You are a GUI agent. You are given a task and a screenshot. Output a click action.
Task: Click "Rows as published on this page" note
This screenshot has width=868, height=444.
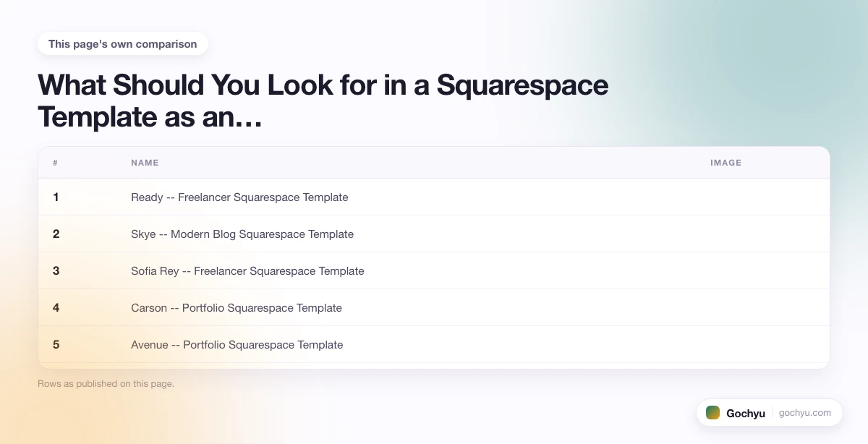(106, 384)
